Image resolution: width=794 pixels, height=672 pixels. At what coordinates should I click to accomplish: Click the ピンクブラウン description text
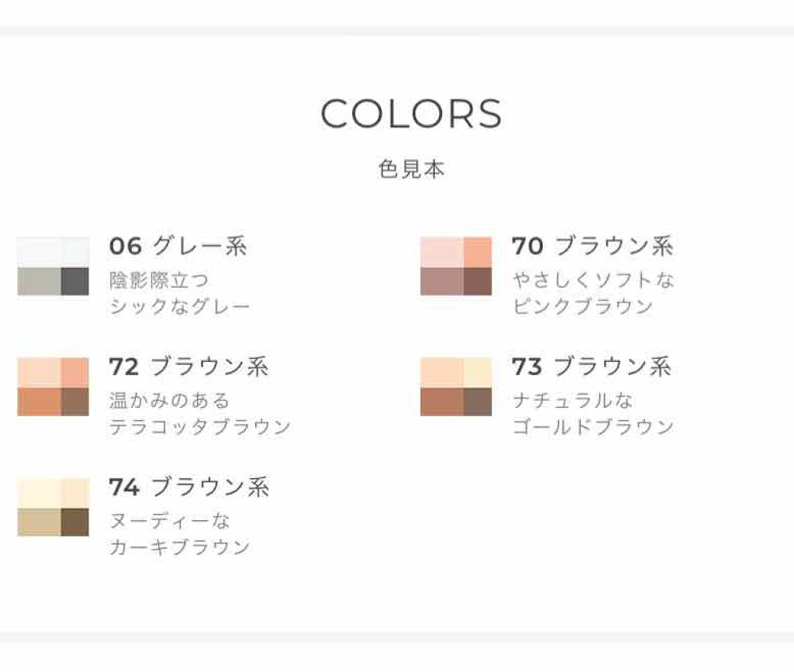click(x=583, y=306)
